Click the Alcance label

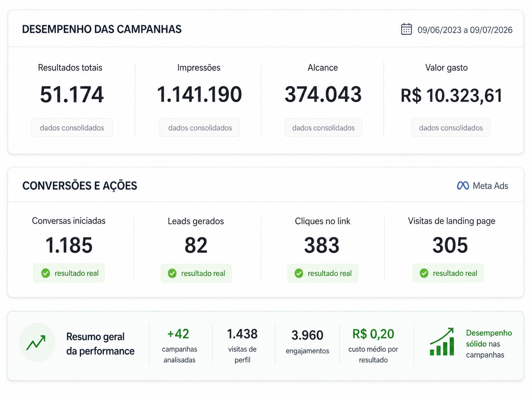pyautogui.click(x=323, y=68)
